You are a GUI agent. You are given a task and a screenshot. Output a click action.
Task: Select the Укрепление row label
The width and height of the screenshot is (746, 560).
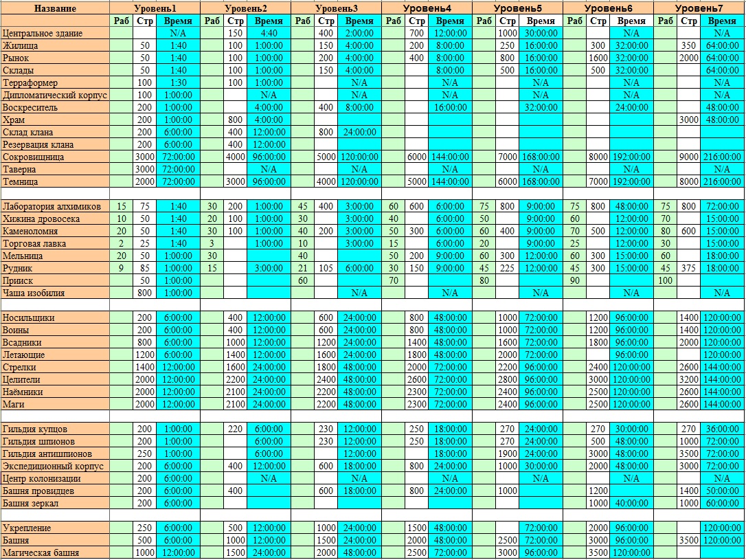(55, 528)
